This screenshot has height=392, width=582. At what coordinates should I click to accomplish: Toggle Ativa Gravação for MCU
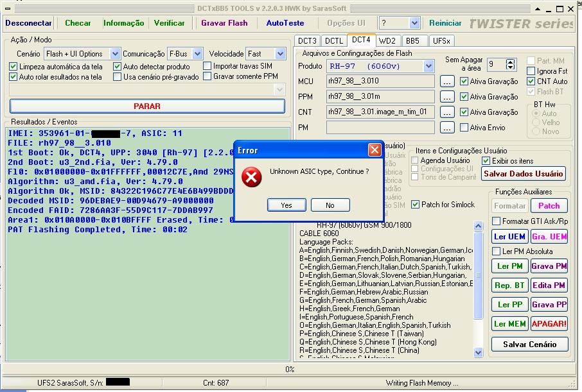(x=464, y=81)
